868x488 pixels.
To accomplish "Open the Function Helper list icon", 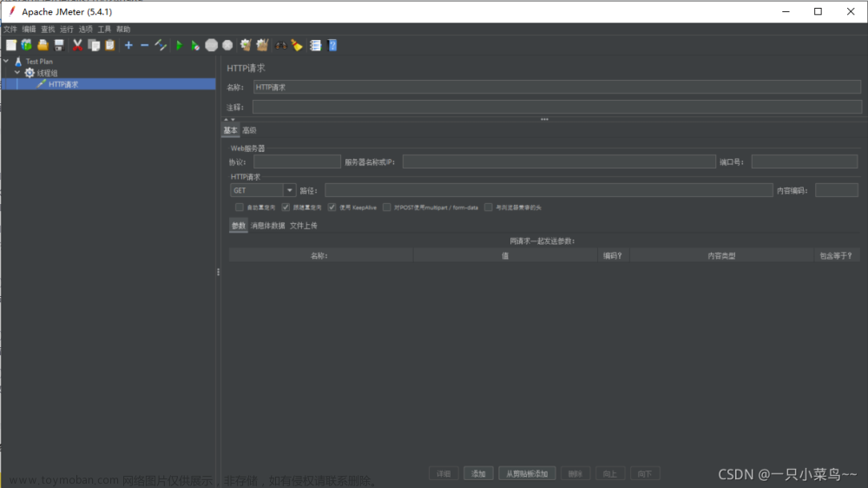I will coord(316,45).
